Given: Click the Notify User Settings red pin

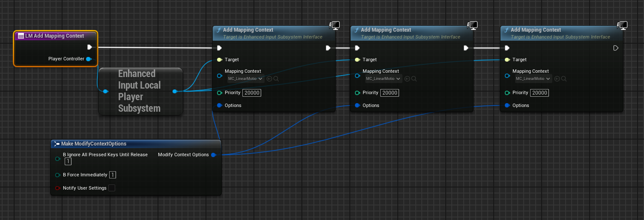Looking at the screenshot, I should point(58,188).
